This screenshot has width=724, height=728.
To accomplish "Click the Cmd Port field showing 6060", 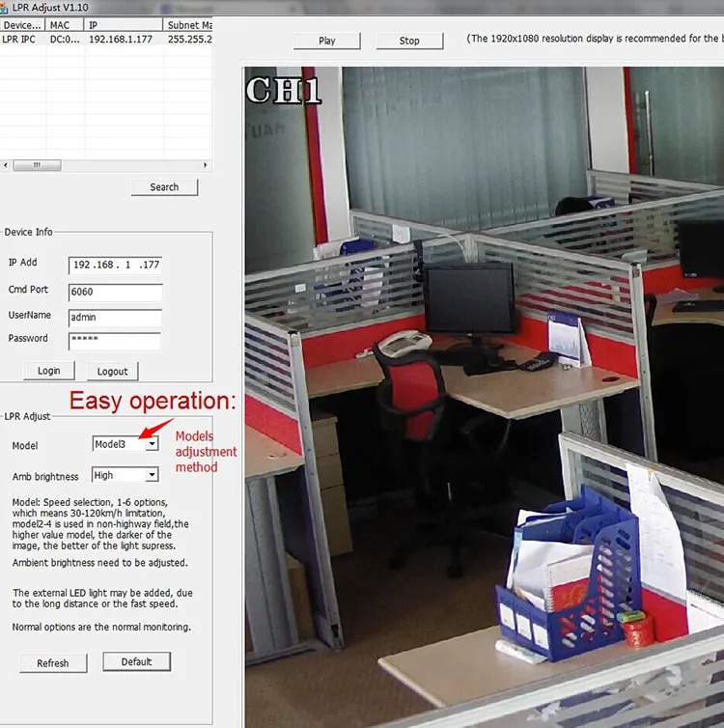I will 115,292.
